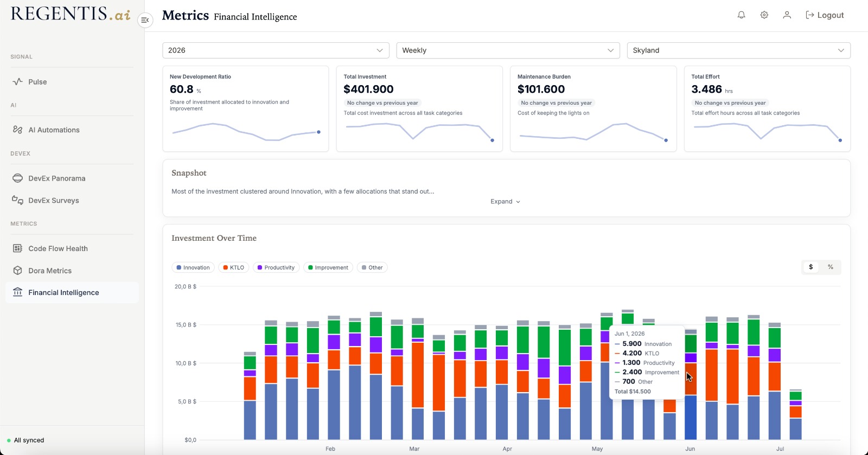Click the Logout button

[825, 15]
